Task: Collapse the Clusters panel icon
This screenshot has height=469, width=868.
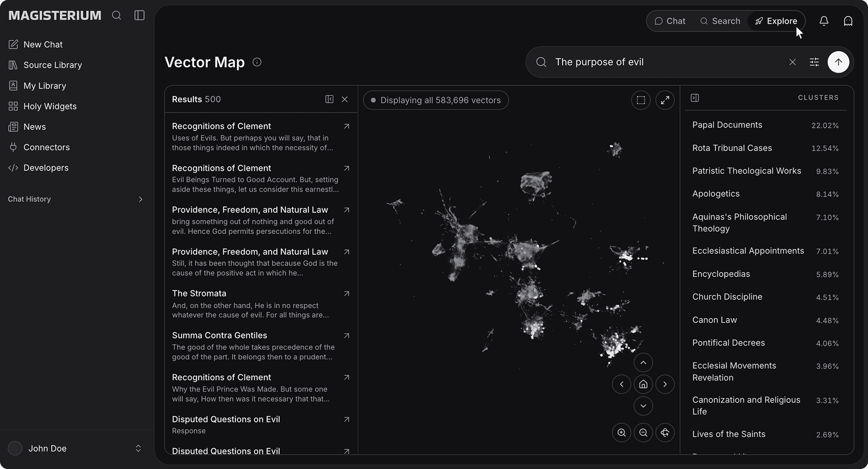Action: point(695,98)
